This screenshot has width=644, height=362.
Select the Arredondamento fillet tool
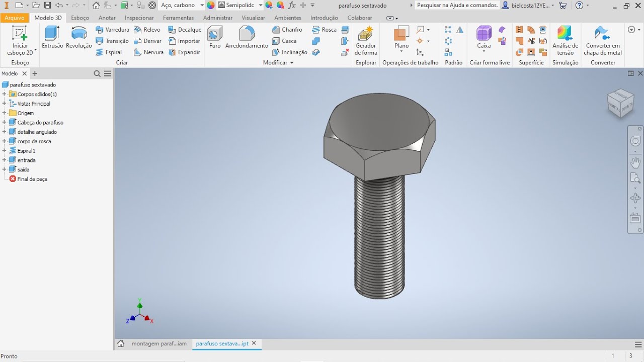(x=247, y=37)
